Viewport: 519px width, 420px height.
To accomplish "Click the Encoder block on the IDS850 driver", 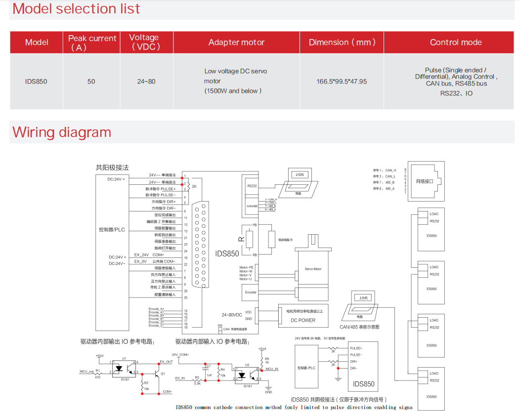I will (x=251, y=292).
